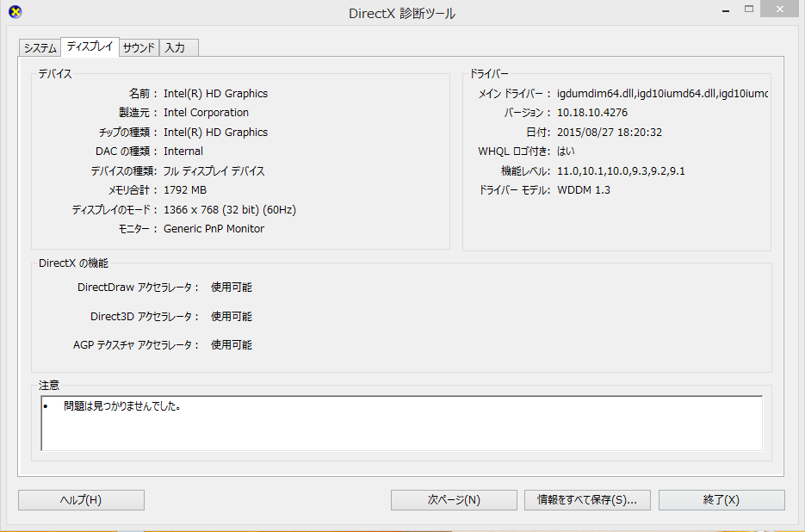This screenshot has height=532, width=805.
Task: Click the メイン ドライバー label
Action: click(514, 94)
